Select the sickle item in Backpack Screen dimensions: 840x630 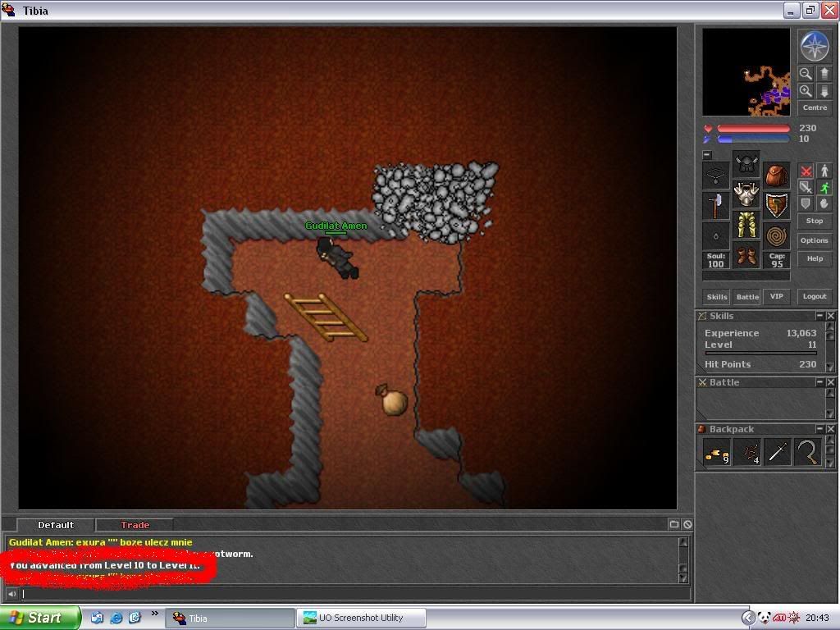coord(808,453)
